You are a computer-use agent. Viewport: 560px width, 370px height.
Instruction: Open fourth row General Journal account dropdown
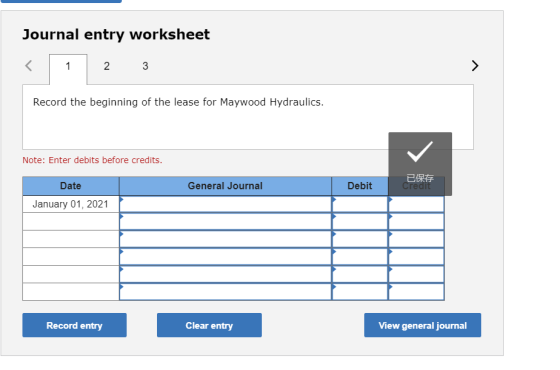pyautogui.click(x=225, y=256)
